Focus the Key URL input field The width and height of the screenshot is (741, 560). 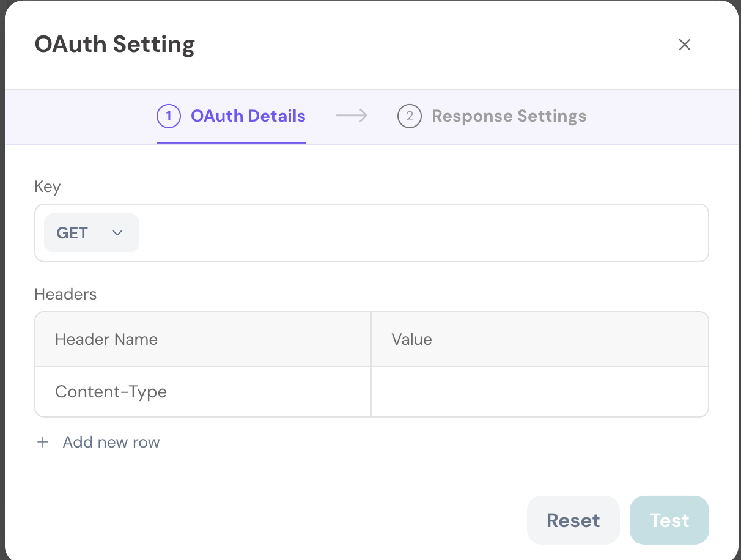422,233
